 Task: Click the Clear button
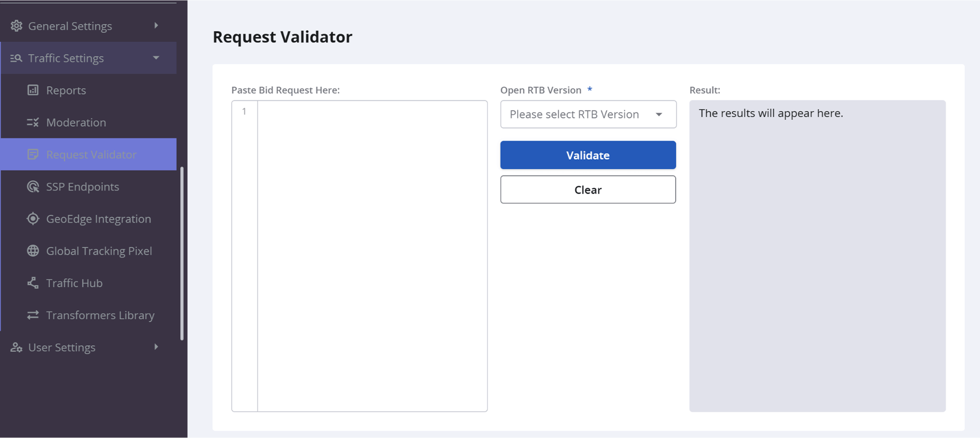[588, 189]
